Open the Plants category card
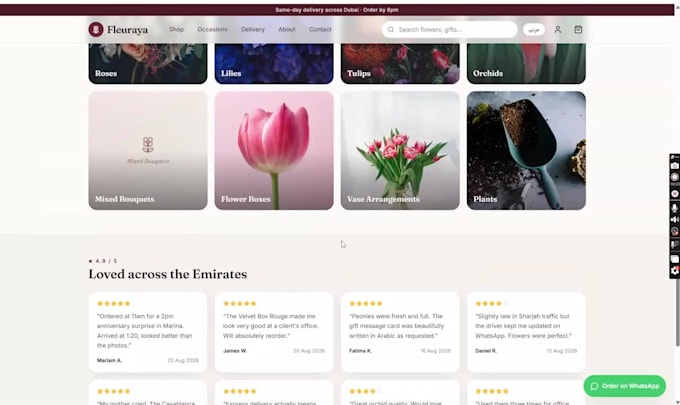Image resolution: width=680 pixels, height=405 pixels. [526, 150]
